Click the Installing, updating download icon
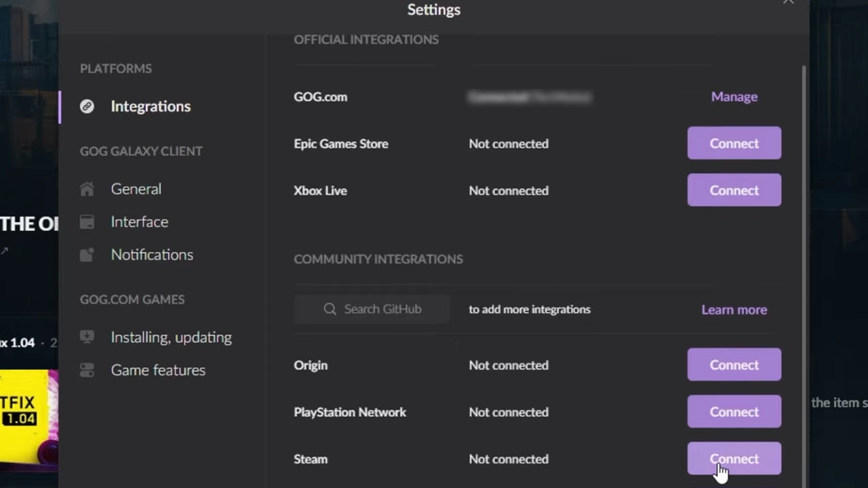The height and width of the screenshot is (488, 868). tap(87, 337)
